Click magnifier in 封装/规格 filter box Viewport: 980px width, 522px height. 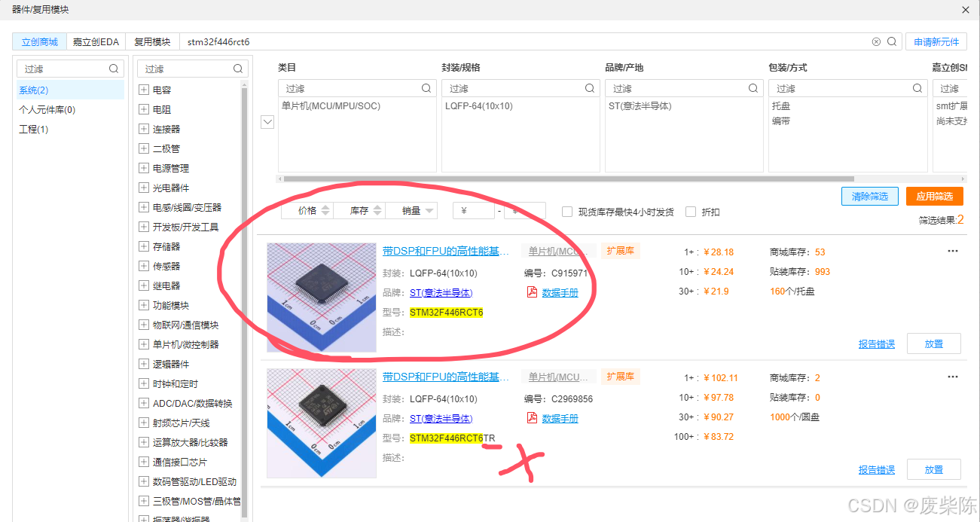coord(590,88)
